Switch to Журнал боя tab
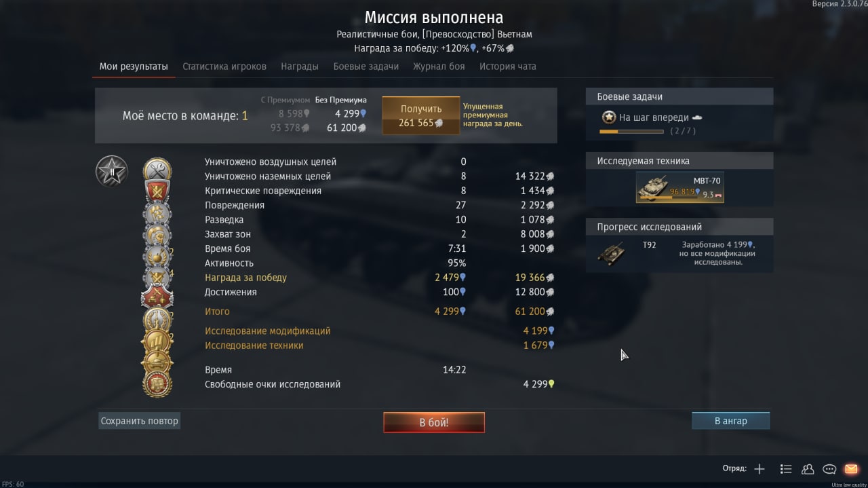Image resolution: width=868 pixels, height=488 pixels. coord(439,67)
